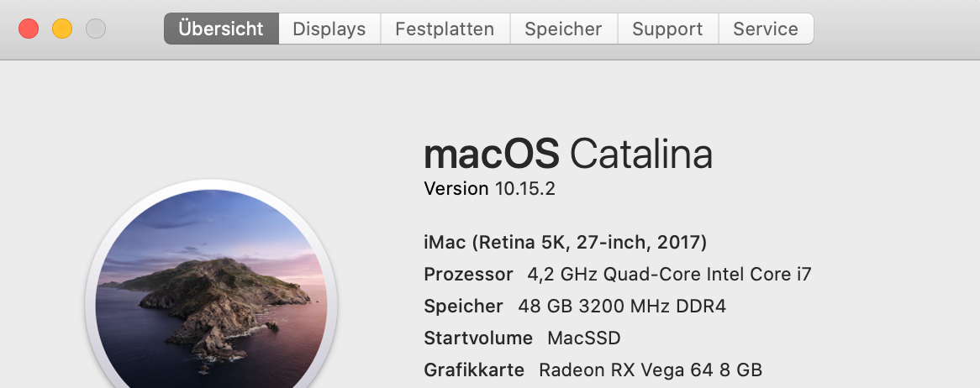The image size is (980, 388).
Task: Click the Grafikkarte label
Action: [474, 370]
